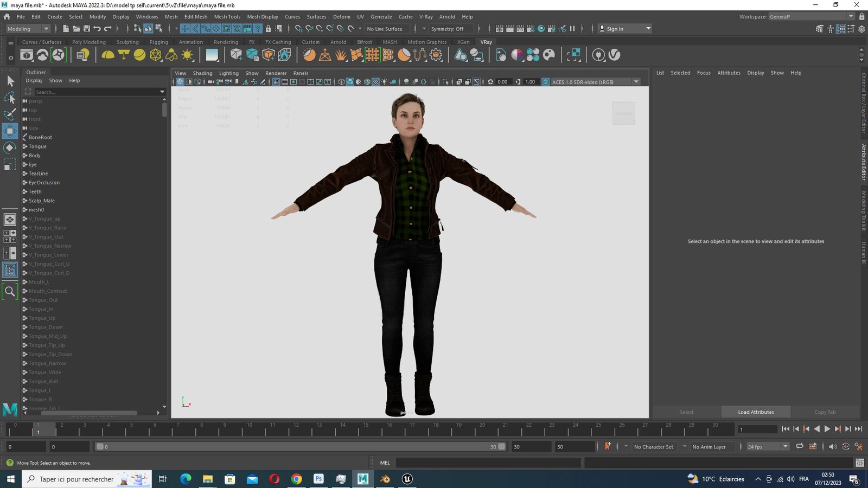Toggle use all lights bulb icon

(385, 82)
